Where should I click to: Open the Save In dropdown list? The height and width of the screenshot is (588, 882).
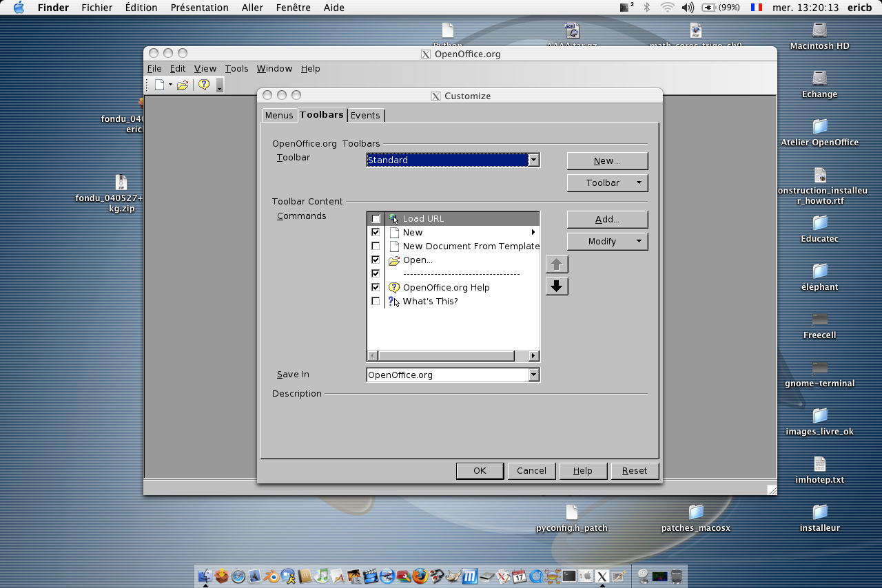point(533,375)
